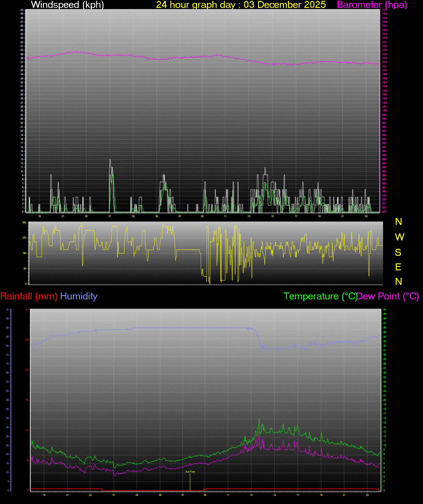Click hour '01' on the windspeed chart time axis
This screenshot has width=423, height=504.
point(110,216)
